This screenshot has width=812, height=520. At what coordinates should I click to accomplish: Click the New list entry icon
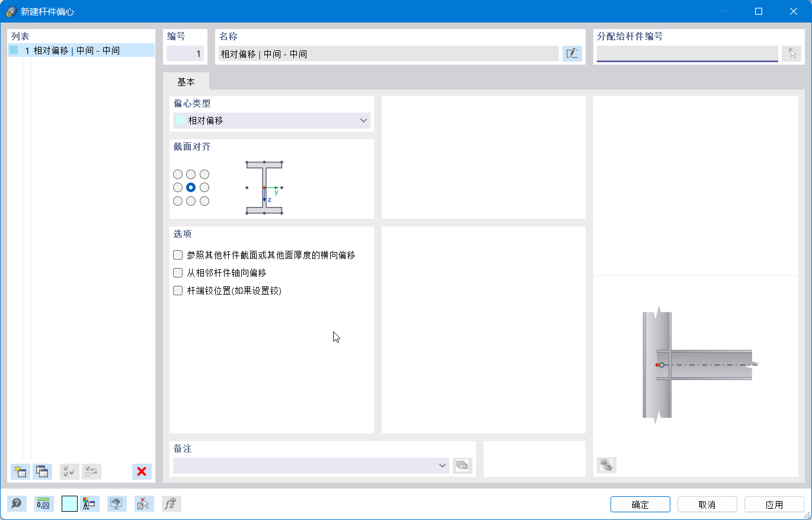click(x=19, y=471)
